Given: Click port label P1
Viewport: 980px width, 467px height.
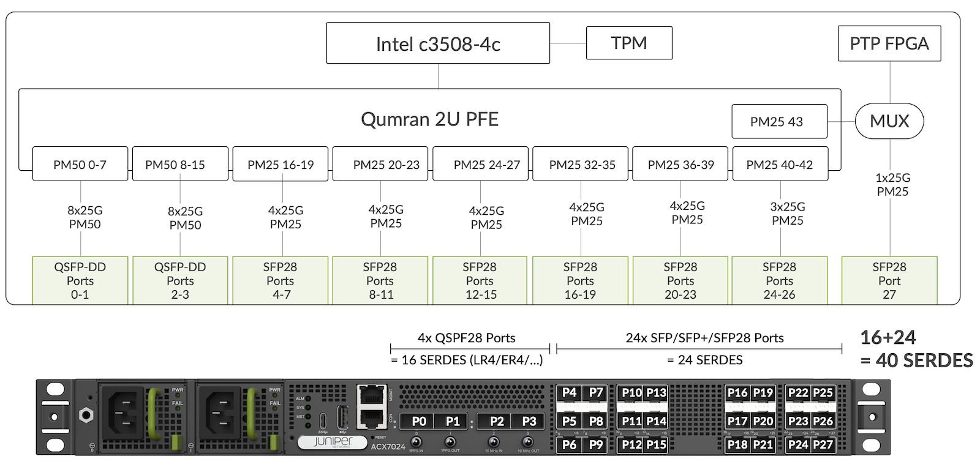Looking at the screenshot, I should (453, 421).
